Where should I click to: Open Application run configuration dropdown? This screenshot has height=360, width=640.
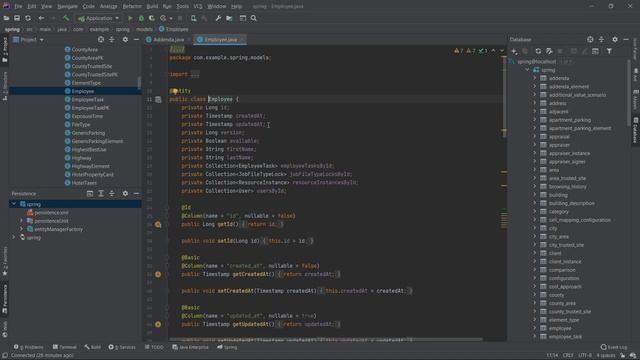point(98,18)
